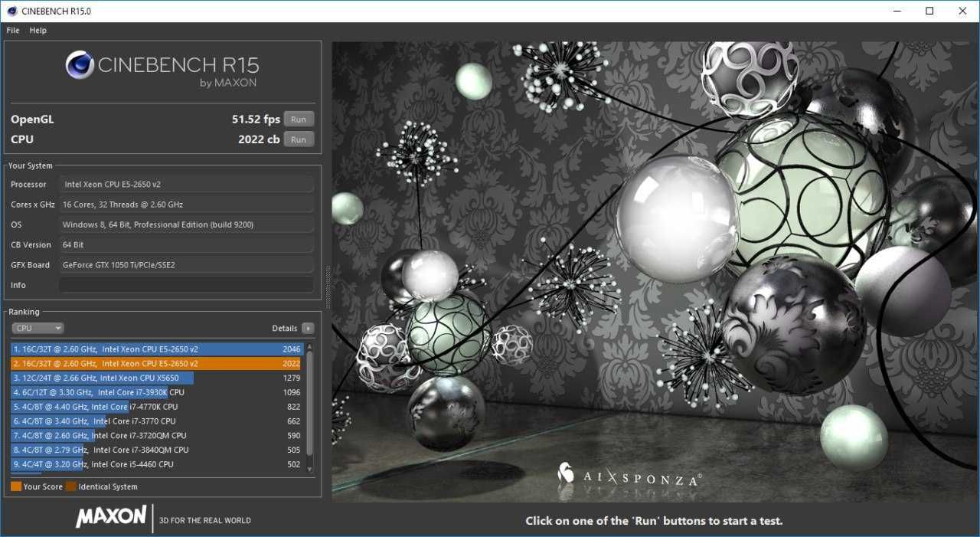Click the ranking list scroll up arrow
The image size is (980, 537).
310,348
